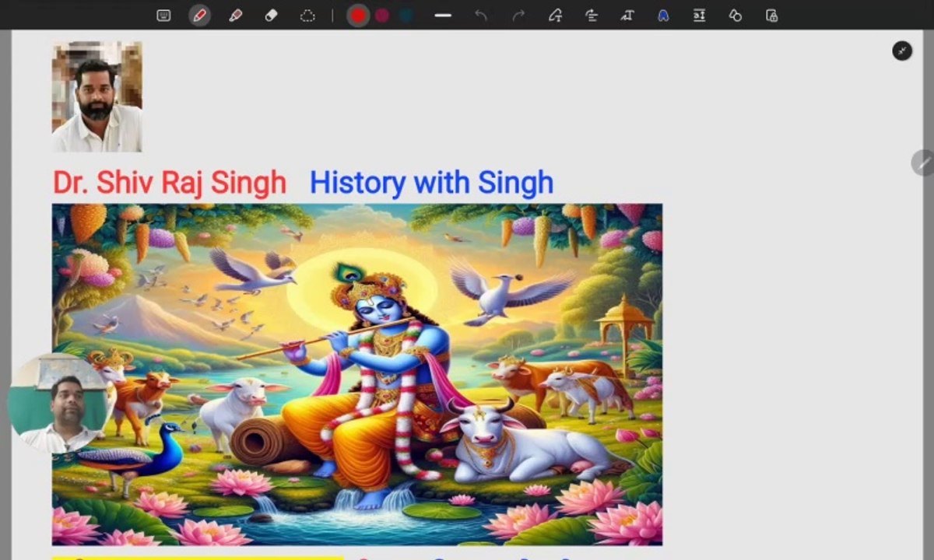Click the text History with Singh
934x560 pixels.
coord(431,183)
